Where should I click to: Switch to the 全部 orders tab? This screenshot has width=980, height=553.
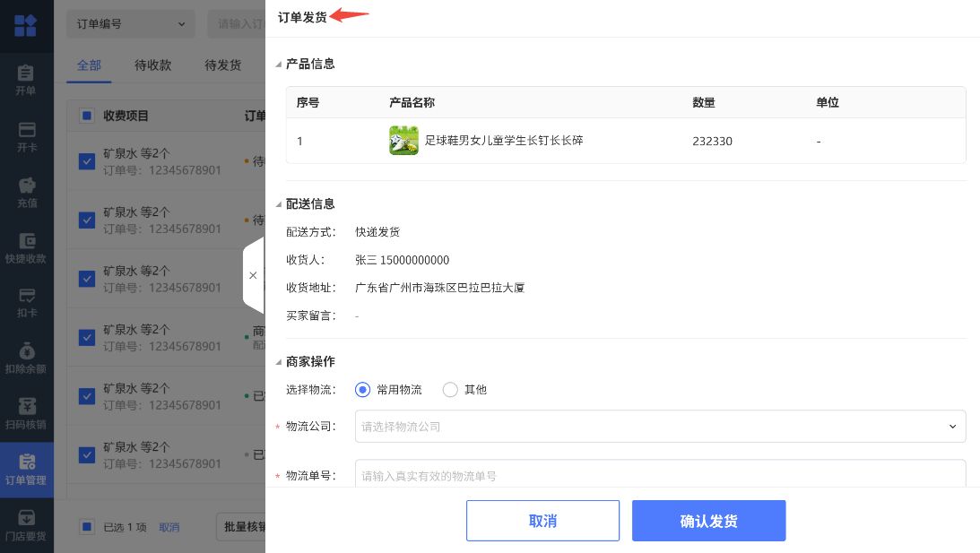(89, 65)
